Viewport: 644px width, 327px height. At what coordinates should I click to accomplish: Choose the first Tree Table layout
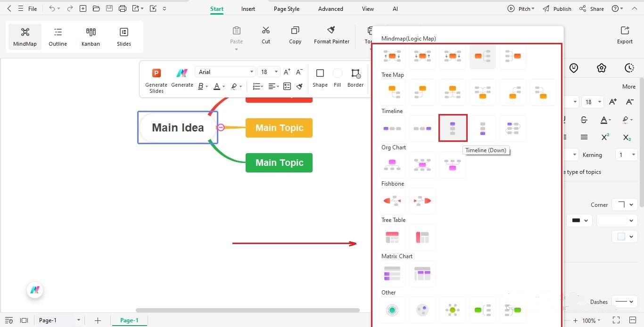point(392,237)
